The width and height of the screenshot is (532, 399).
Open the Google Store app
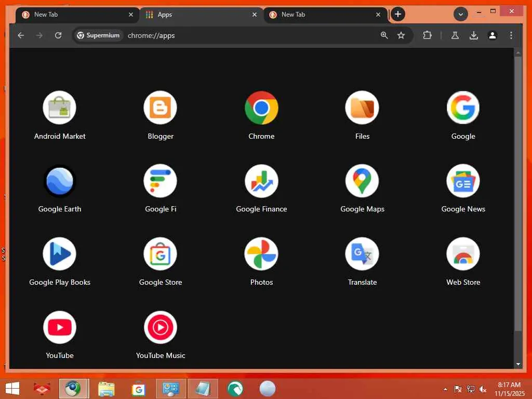pyautogui.click(x=161, y=254)
